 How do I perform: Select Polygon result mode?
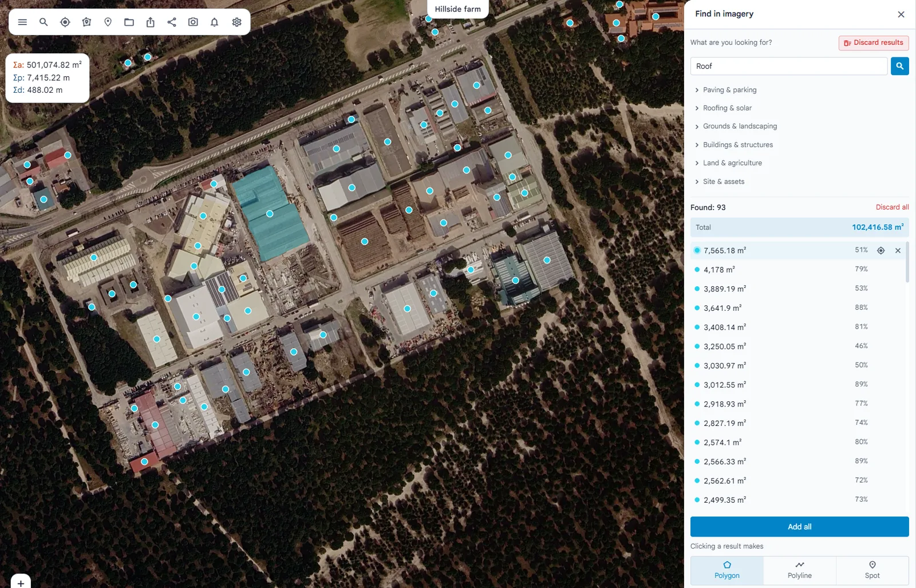[727, 570]
